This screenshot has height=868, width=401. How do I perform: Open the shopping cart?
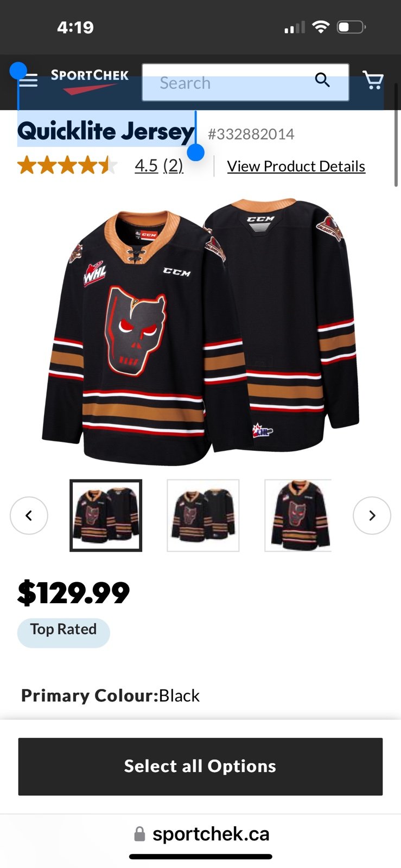pos(373,80)
